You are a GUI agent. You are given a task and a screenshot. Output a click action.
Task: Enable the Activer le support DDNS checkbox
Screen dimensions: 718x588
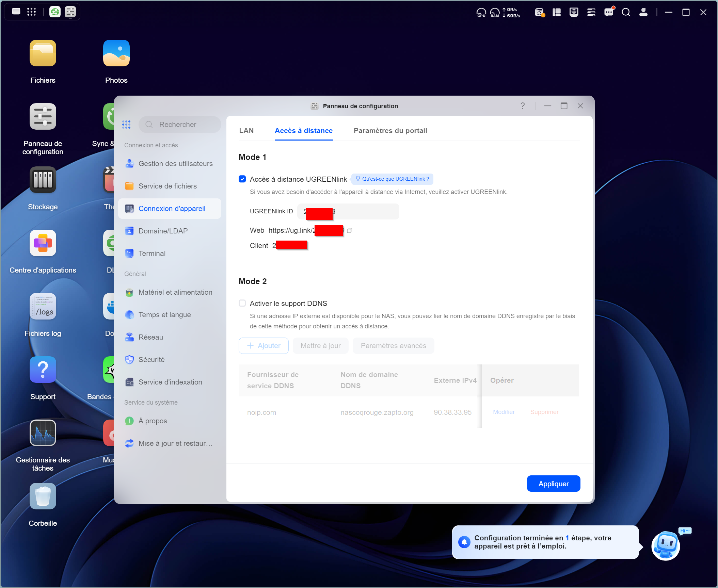coord(242,303)
